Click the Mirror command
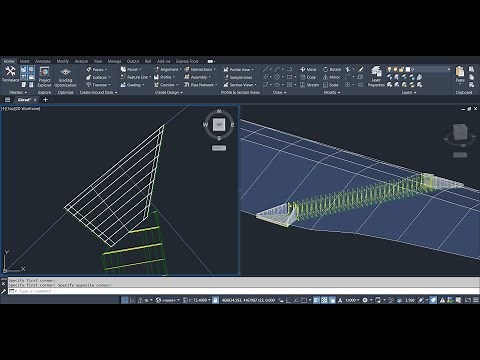 coord(331,77)
